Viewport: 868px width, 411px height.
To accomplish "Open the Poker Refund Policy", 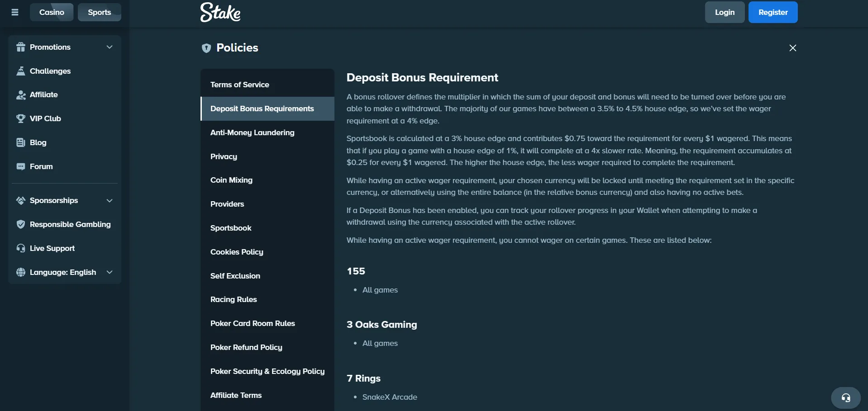I will pos(267,347).
